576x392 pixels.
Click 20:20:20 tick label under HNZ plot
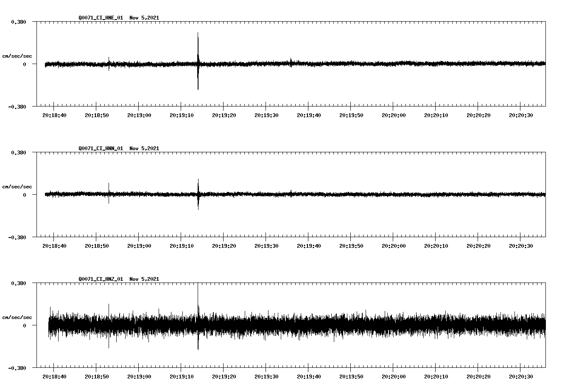pyautogui.click(x=478, y=376)
